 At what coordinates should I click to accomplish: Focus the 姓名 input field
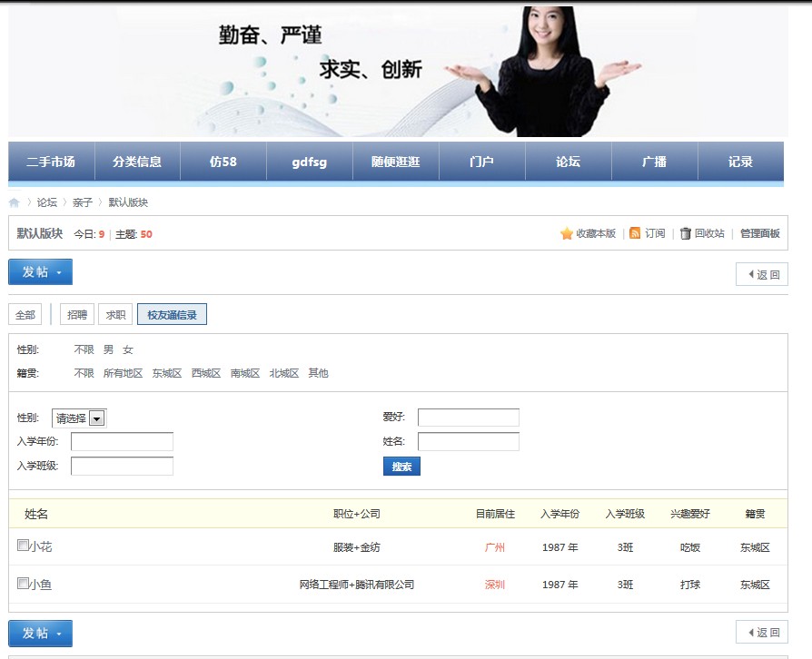(469, 441)
